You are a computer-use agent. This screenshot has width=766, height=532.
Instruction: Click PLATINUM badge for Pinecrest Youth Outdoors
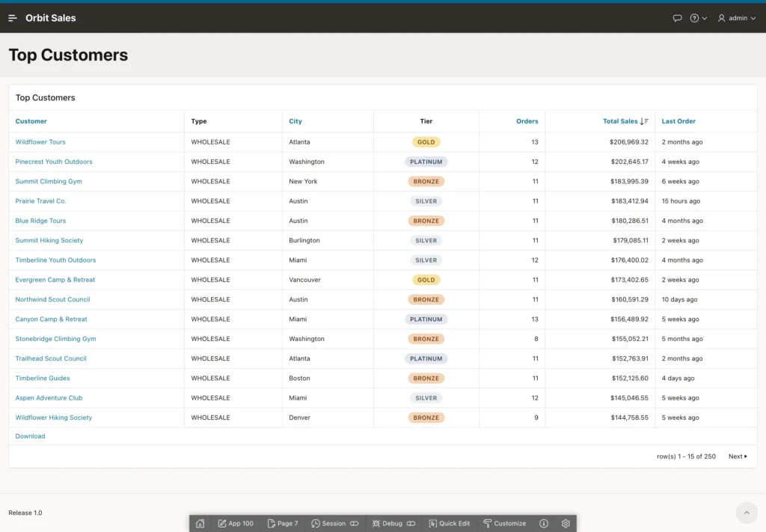click(x=426, y=162)
